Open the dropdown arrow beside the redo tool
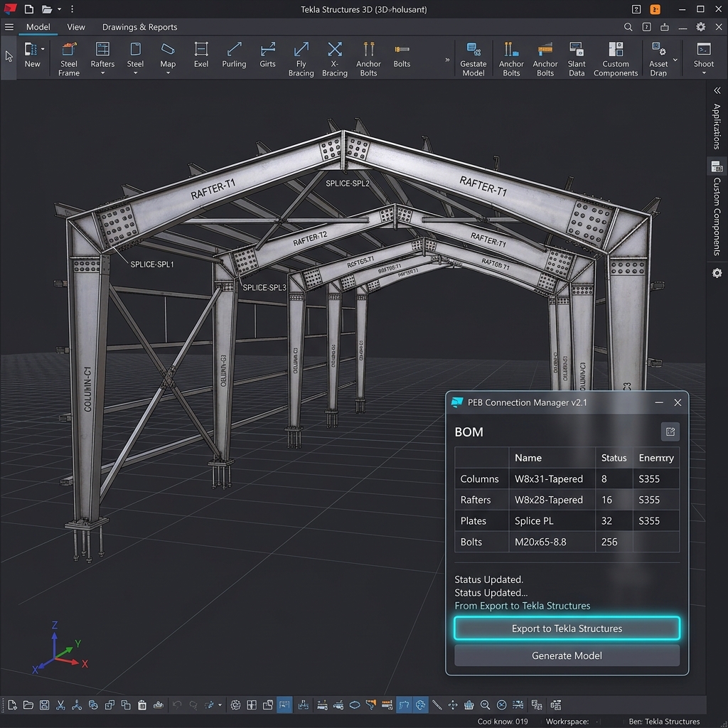This screenshot has height=728, width=728. 220,705
